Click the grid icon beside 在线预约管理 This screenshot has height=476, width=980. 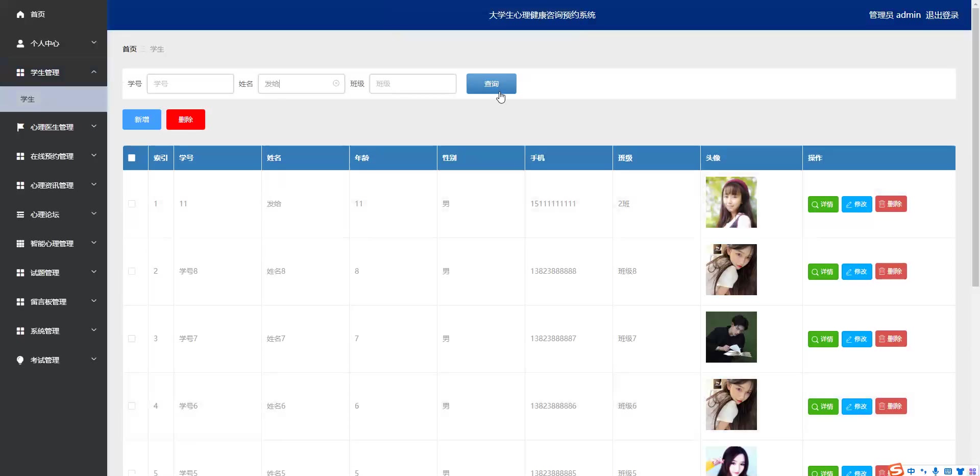[20, 156]
